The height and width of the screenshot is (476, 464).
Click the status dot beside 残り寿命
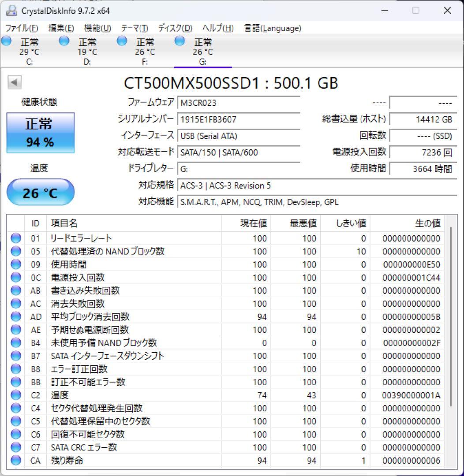click(x=15, y=461)
